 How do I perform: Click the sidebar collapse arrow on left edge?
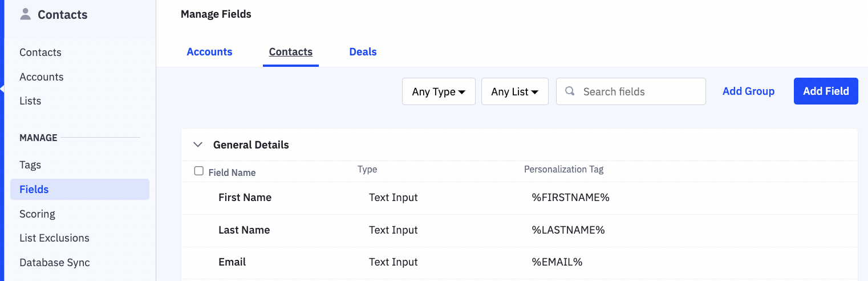tap(2, 90)
